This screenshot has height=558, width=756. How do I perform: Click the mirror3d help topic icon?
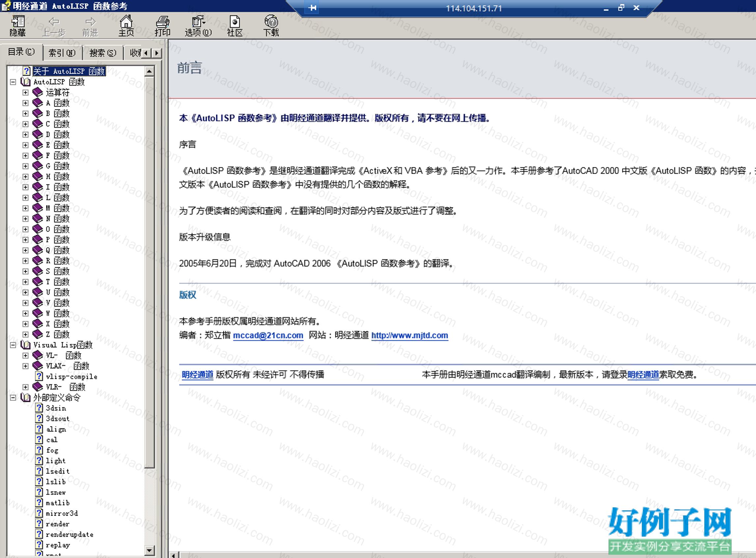click(x=39, y=513)
